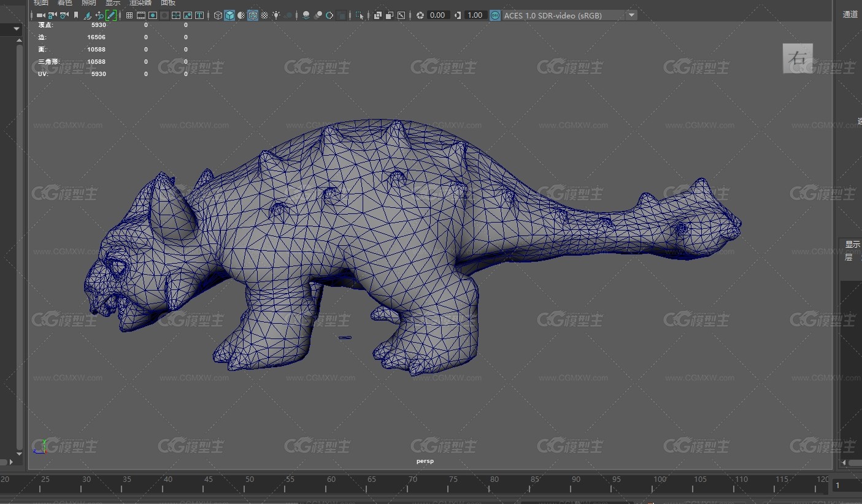Click the view transform dropdown arrow
The image size is (862, 504).
click(x=631, y=15)
